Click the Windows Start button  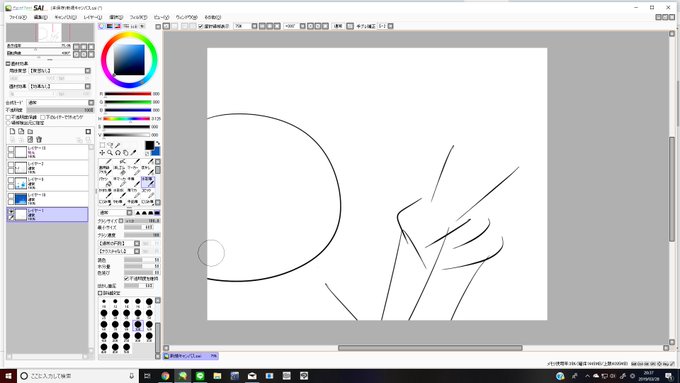point(8,376)
